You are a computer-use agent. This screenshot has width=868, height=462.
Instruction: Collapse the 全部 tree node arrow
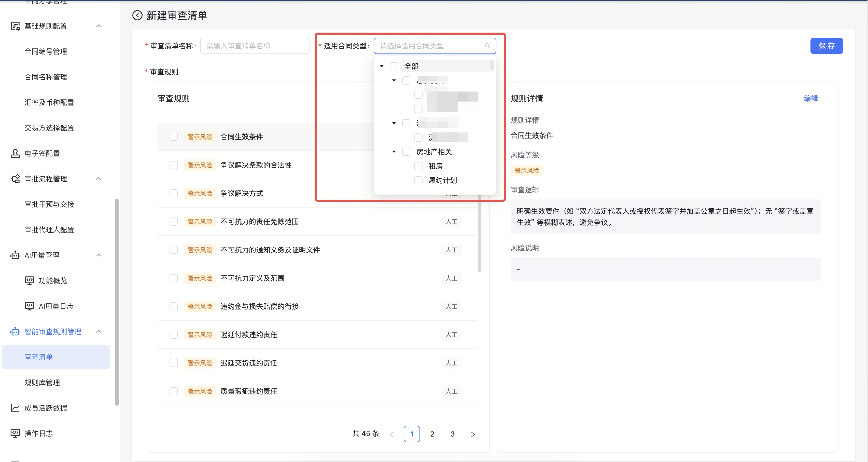382,66
